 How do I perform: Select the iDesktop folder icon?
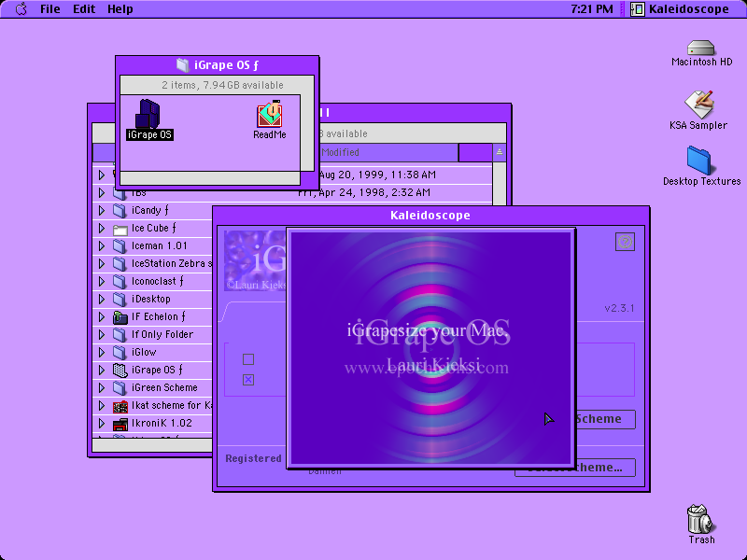pyautogui.click(x=120, y=299)
